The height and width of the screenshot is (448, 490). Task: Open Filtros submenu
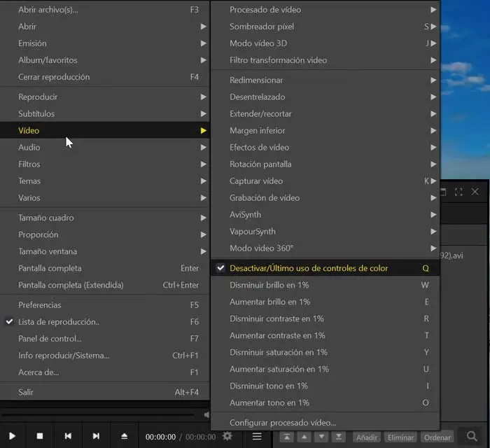tap(105, 164)
